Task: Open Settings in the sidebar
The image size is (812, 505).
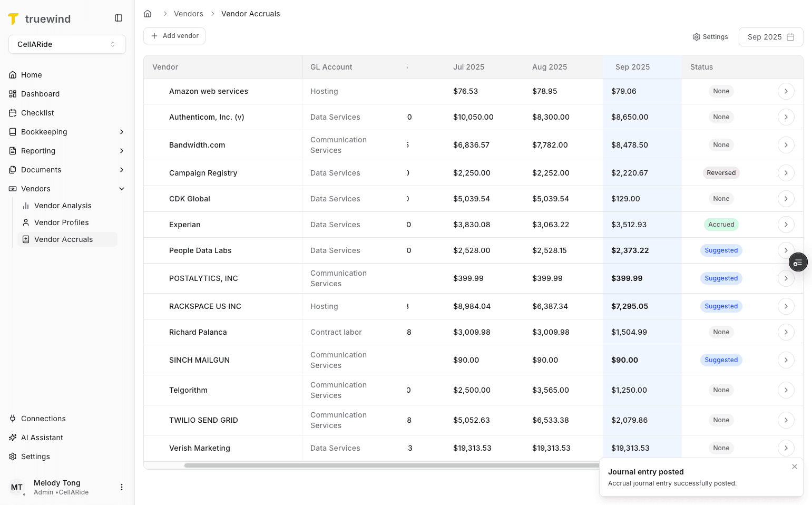Action: 67,457
